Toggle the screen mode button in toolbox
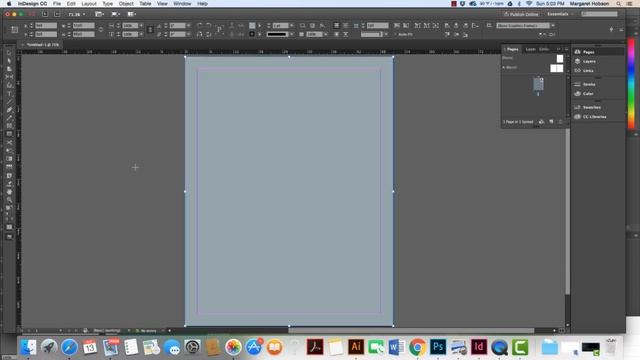The width and height of the screenshot is (640, 360). [x=9, y=237]
